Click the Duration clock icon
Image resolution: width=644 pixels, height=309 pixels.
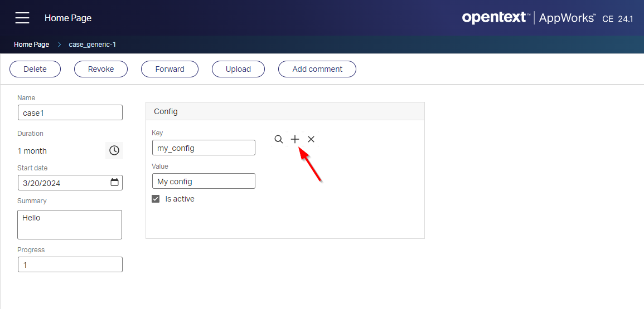[114, 150]
